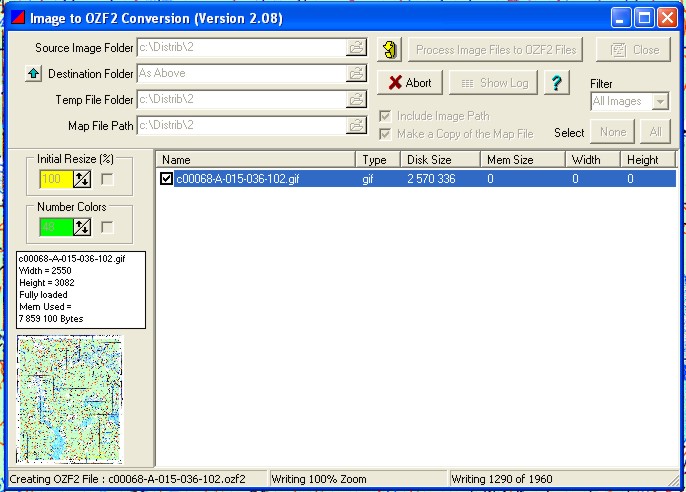Click the Map File Path text field
686x492 pixels.
(242, 126)
